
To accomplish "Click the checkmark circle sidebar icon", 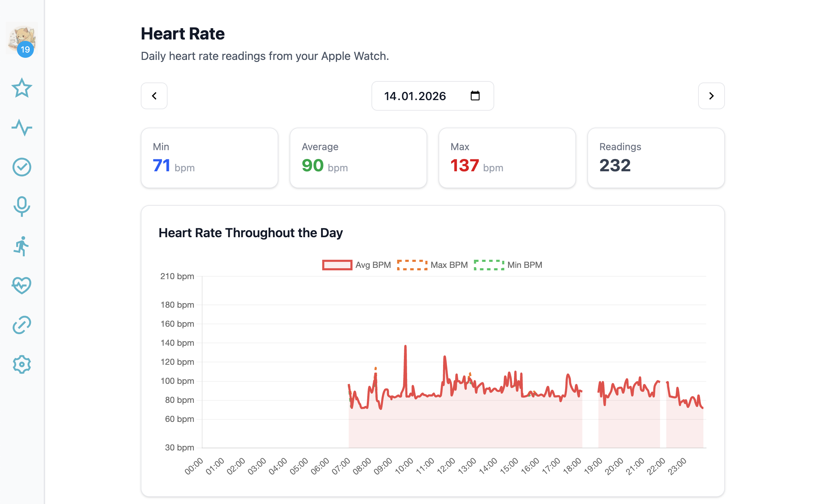I will pos(22,167).
